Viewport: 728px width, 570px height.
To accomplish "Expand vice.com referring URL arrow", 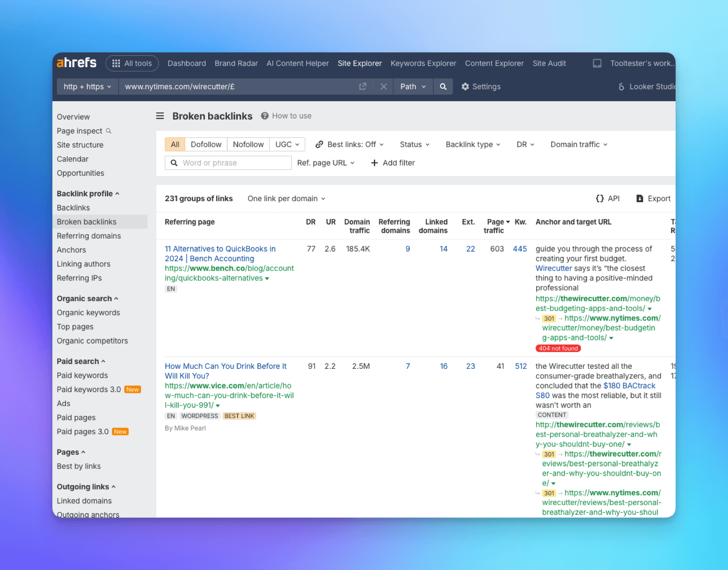I will [x=218, y=406].
